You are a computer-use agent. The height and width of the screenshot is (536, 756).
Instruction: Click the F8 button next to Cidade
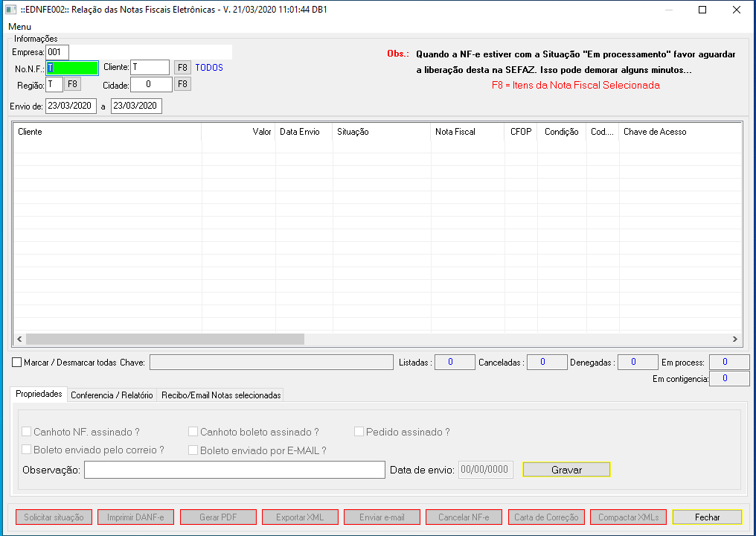click(x=182, y=84)
